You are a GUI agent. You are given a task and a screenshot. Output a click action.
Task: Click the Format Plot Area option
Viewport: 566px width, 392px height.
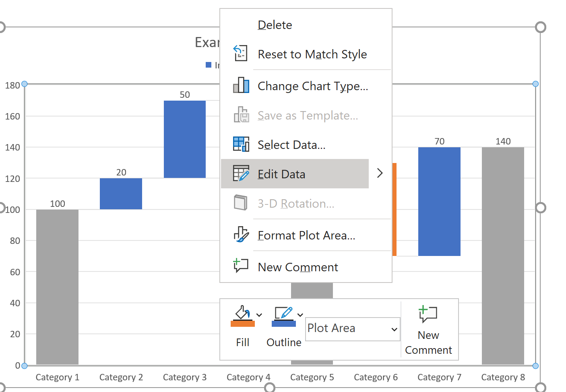[306, 235]
